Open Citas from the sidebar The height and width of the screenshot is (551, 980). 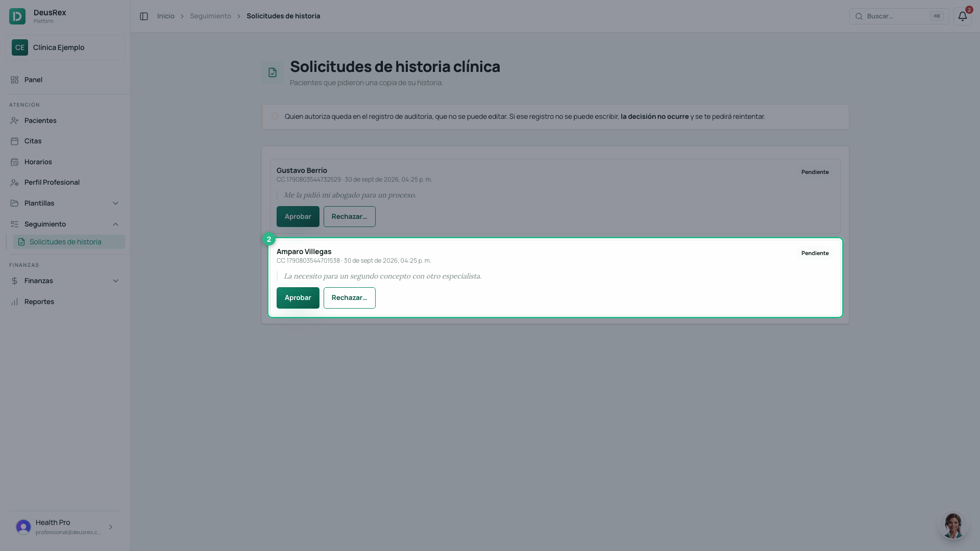pyautogui.click(x=65, y=141)
